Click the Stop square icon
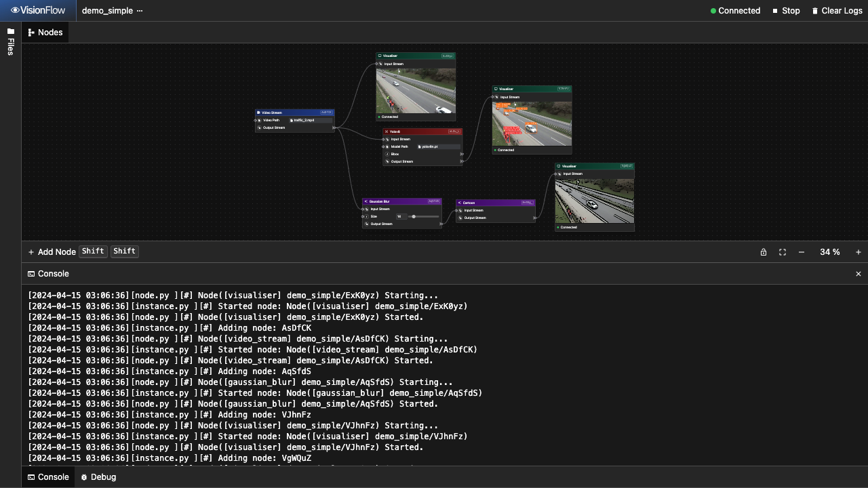Viewport: 868px width, 488px height. coord(775,11)
